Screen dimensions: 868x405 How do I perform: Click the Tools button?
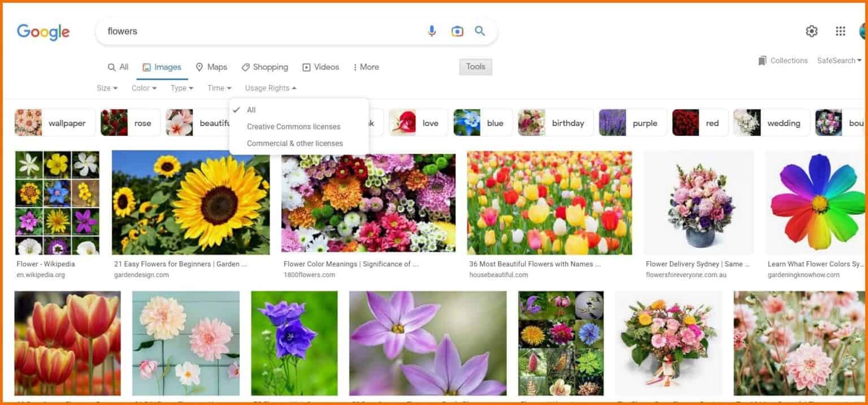point(475,66)
